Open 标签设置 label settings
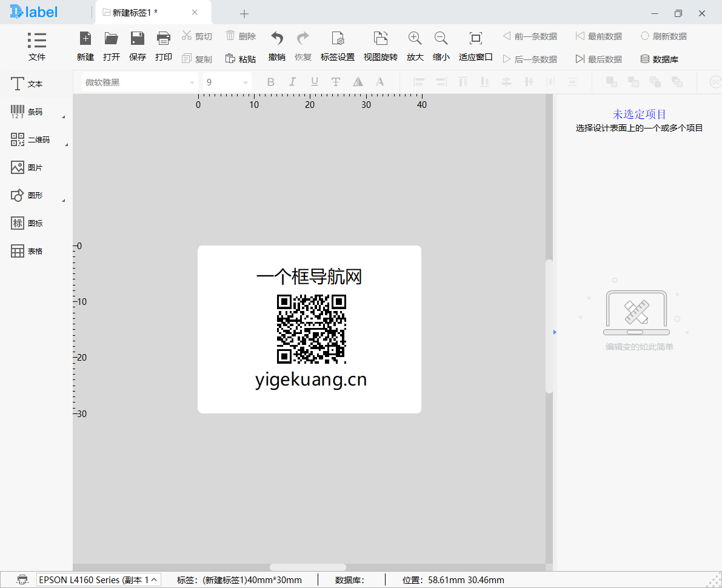 click(338, 46)
